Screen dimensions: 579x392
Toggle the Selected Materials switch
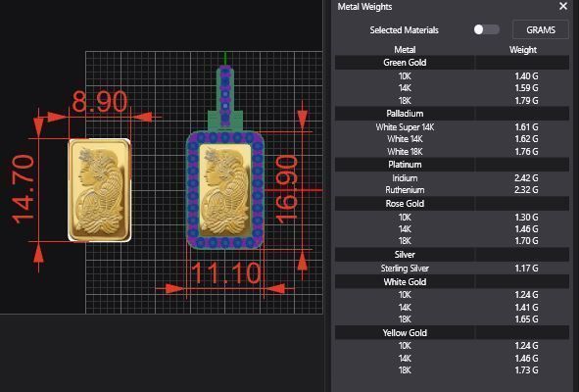486,29
